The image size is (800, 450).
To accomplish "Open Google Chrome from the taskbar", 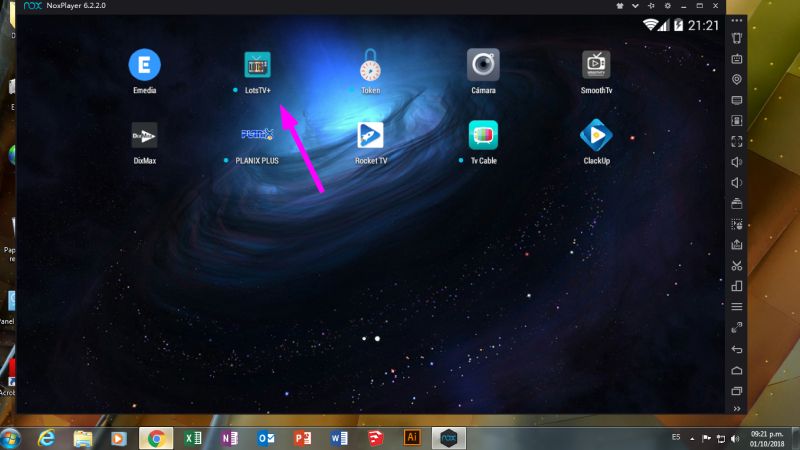I will [156, 438].
